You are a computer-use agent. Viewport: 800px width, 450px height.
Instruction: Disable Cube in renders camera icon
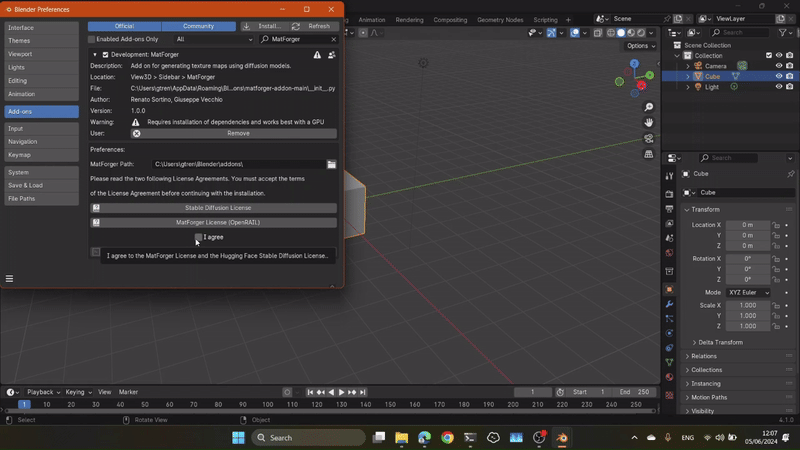tap(789, 76)
